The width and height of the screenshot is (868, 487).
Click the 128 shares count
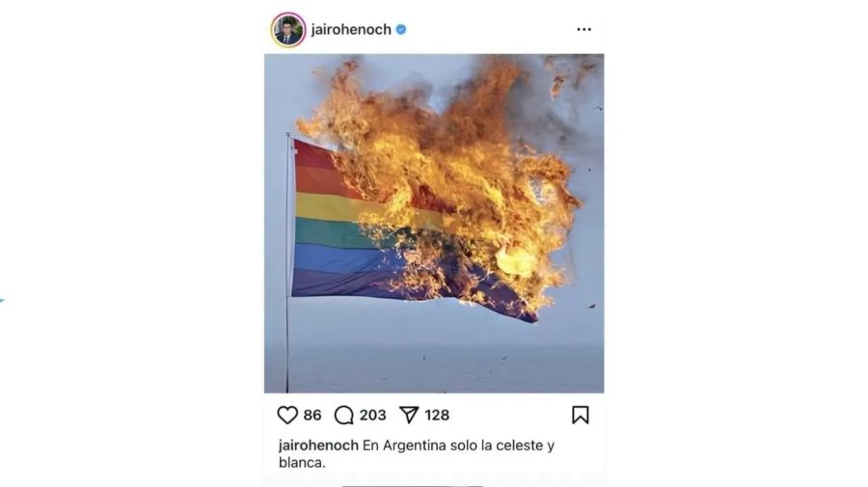pos(437,415)
